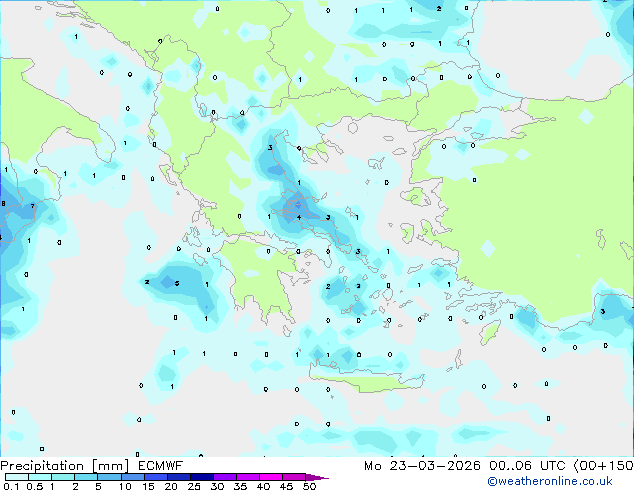Click legend tick label '0.1'
634x490 pixels.
tap(11, 486)
